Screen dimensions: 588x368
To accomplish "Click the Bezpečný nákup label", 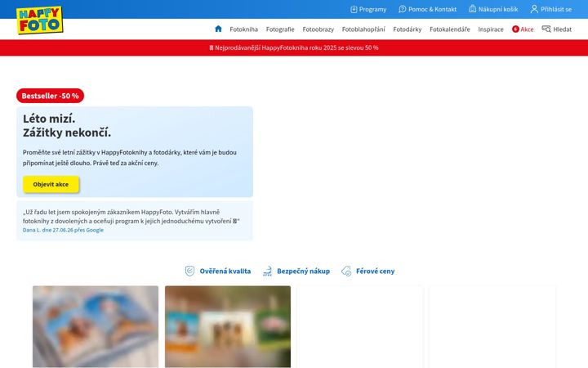I will (303, 272).
